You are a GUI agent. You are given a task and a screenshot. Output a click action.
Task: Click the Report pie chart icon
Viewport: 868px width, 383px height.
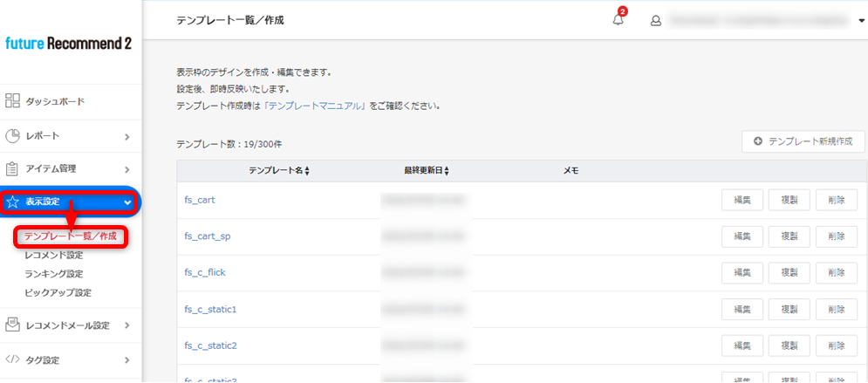(12, 135)
